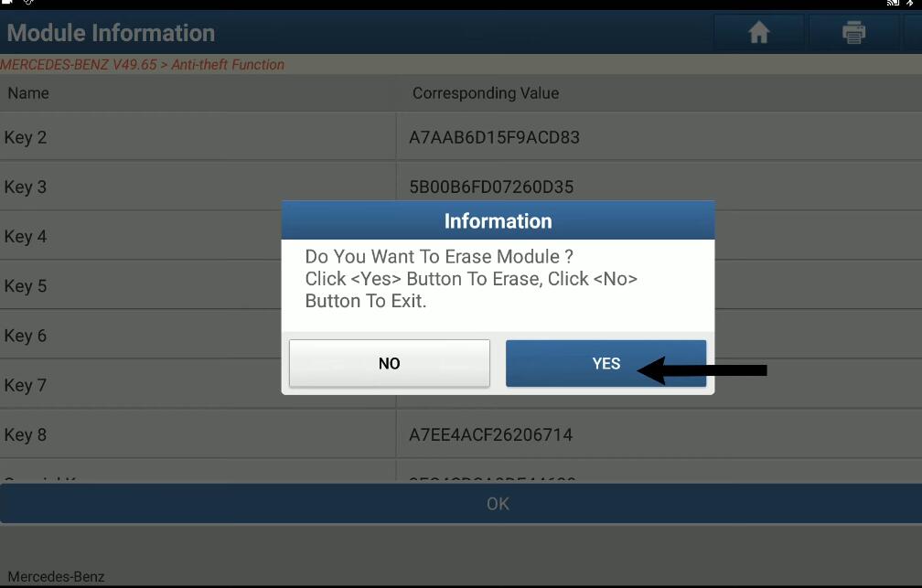
Task: Click the cast icon in status bar
Action: point(893,3)
